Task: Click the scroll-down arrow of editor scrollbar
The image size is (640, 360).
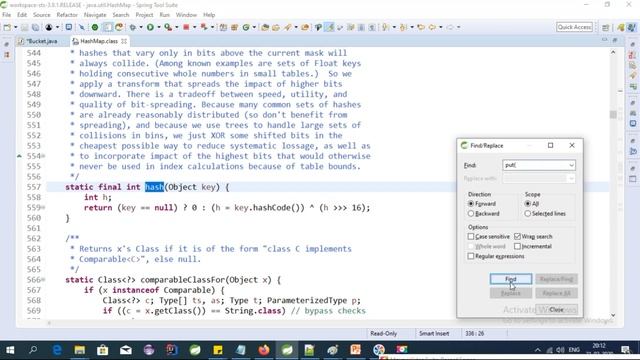Action: click(613, 315)
